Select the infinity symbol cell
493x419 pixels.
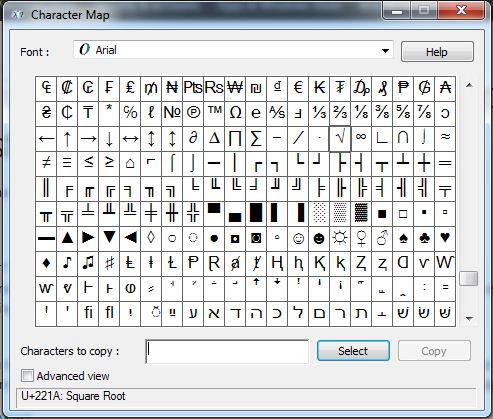tap(361, 139)
